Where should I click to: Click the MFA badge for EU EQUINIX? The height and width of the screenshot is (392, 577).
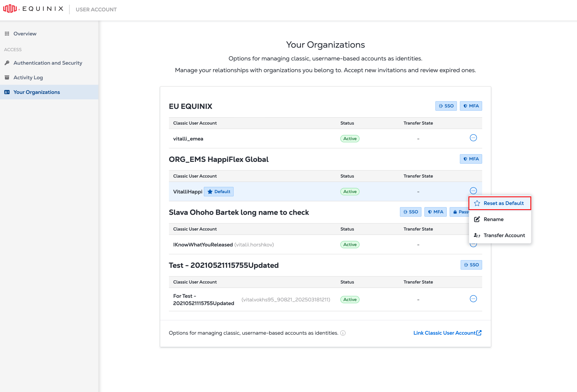pos(471,106)
